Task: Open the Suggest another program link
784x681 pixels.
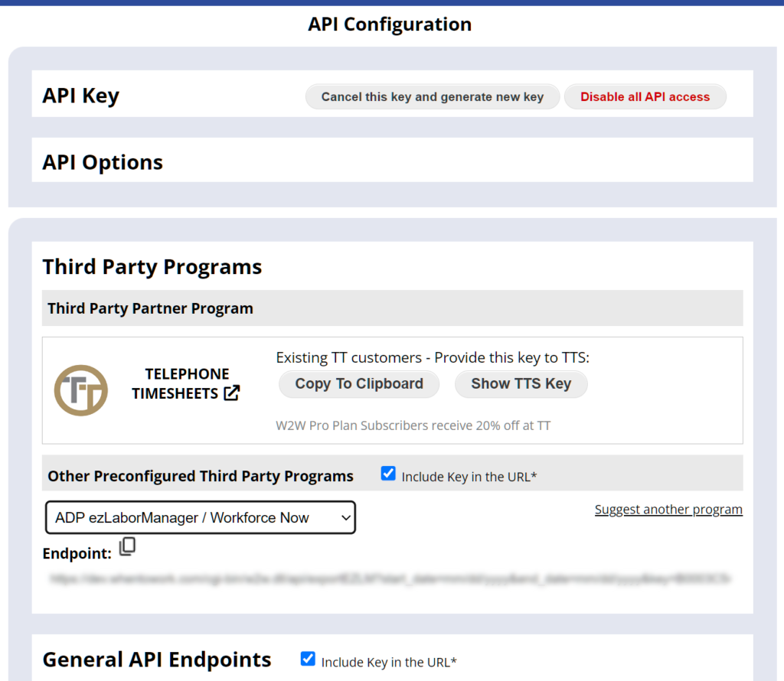Action: point(668,509)
